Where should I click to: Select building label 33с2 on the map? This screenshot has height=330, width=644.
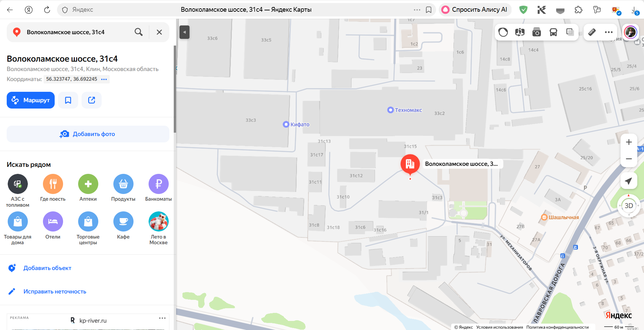point(439,113)
